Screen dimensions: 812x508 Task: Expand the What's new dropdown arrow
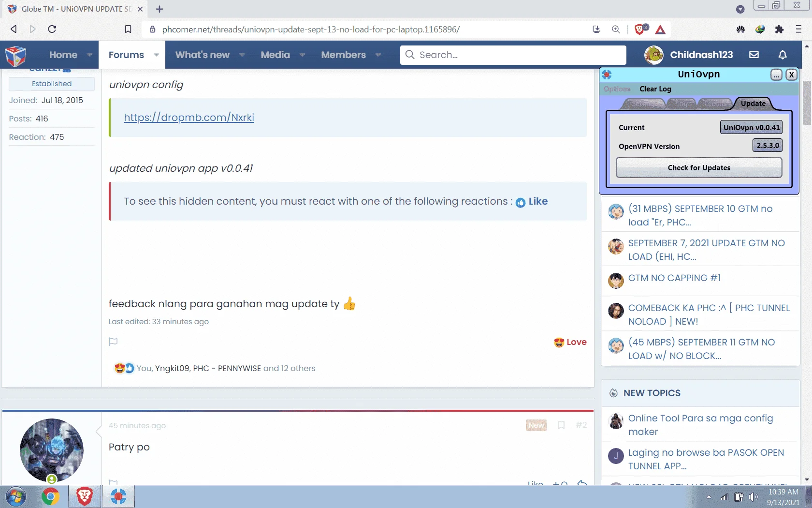tap(242, 55)
